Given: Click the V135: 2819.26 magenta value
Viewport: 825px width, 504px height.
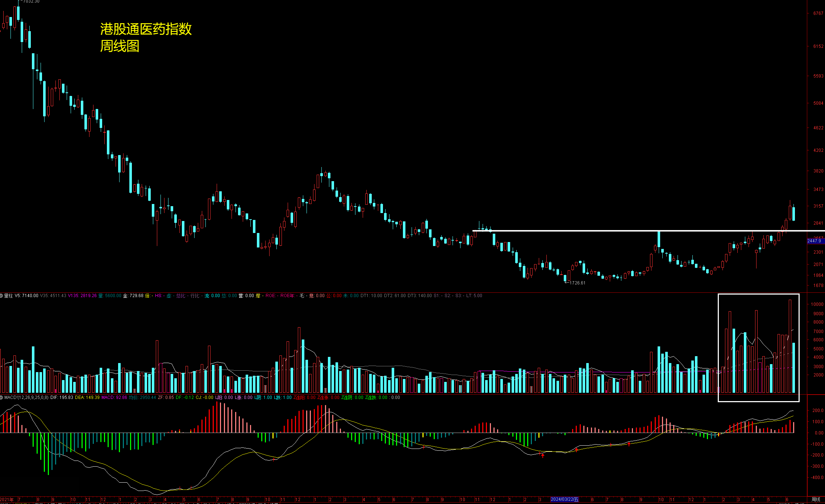Looking at the screenshot, I should [82, 296].
